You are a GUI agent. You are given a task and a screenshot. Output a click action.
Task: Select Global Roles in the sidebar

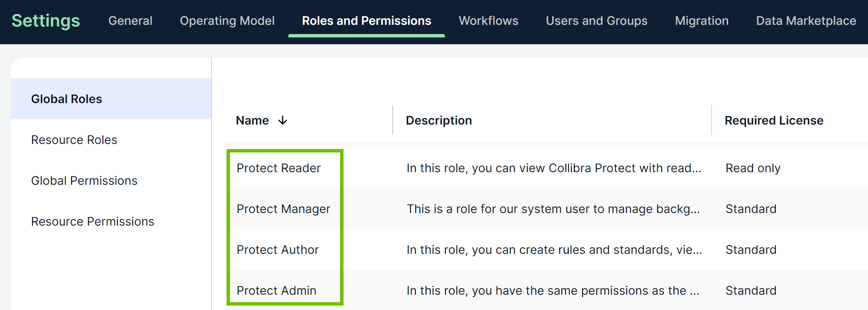click(67, 99)
